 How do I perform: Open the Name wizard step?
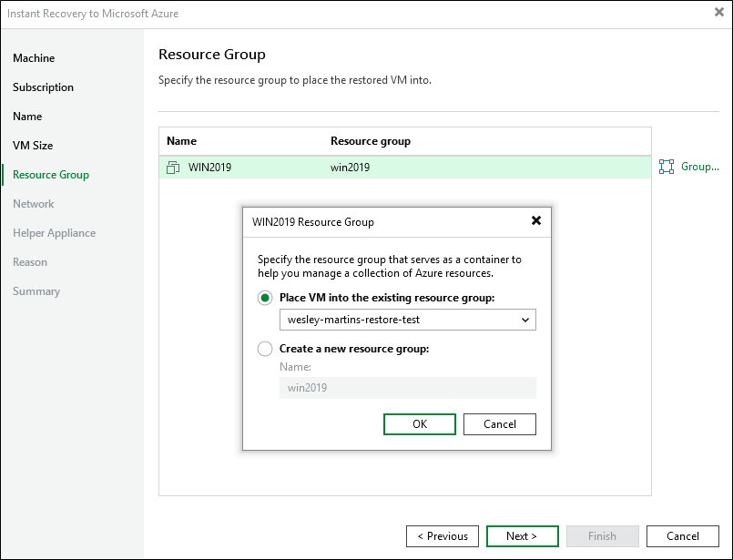click(x=27, y=117)
